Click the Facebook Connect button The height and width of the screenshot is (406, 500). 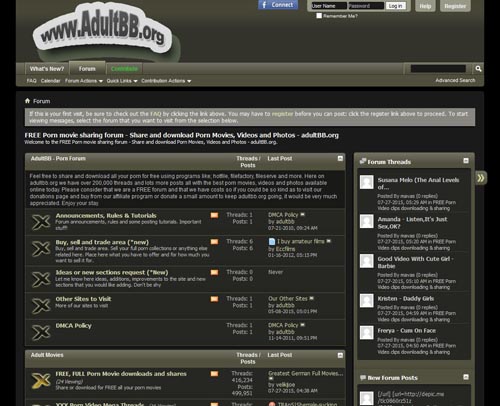coord(278,5)
